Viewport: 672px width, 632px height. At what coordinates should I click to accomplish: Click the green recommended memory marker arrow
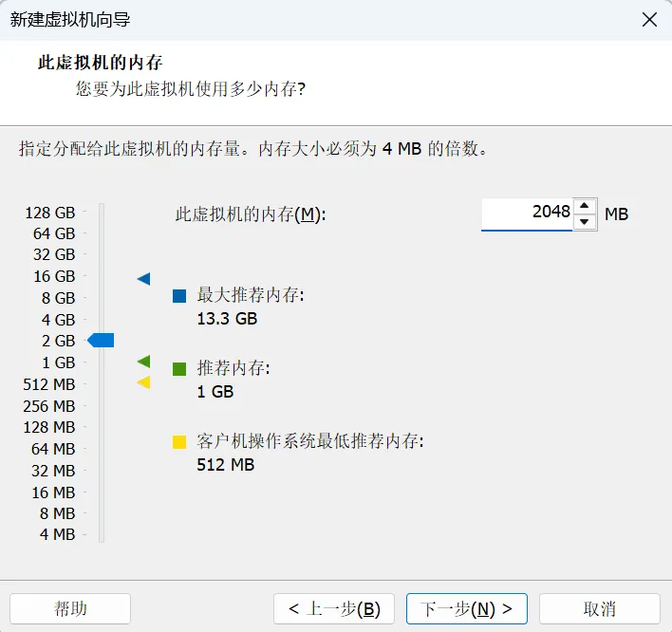click(144, 362)
